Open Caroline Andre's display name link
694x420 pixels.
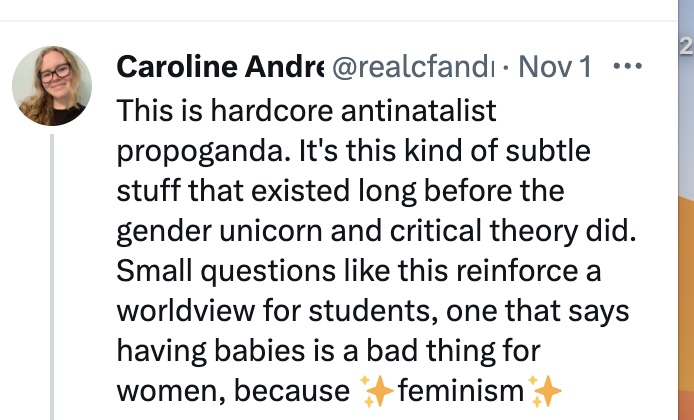pos(220,68)
